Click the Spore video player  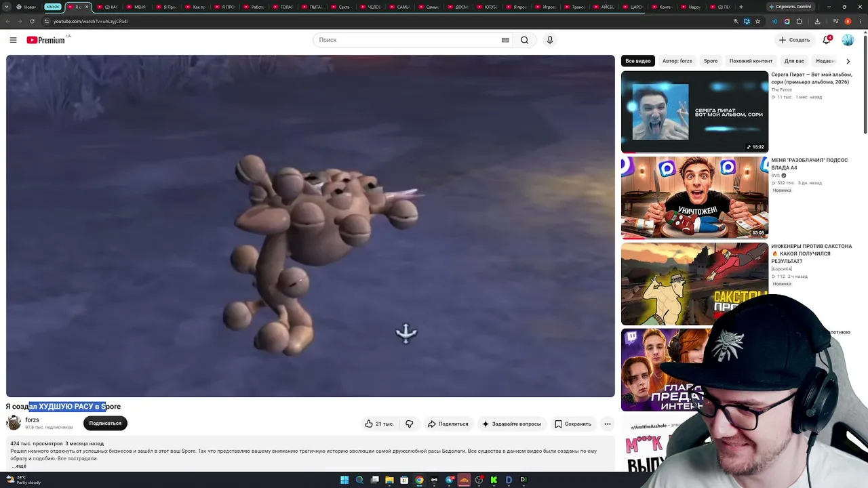click(311, 226)
